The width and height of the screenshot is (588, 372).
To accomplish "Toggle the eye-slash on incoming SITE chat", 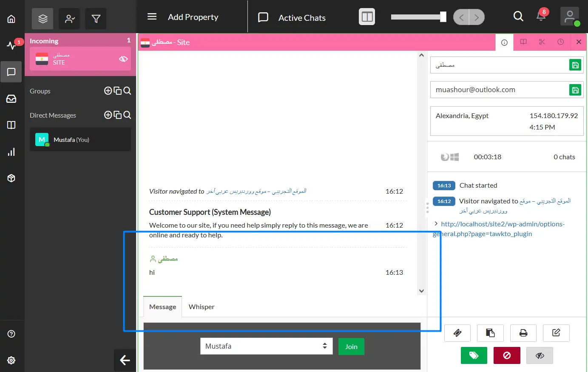I will (123, 59).
